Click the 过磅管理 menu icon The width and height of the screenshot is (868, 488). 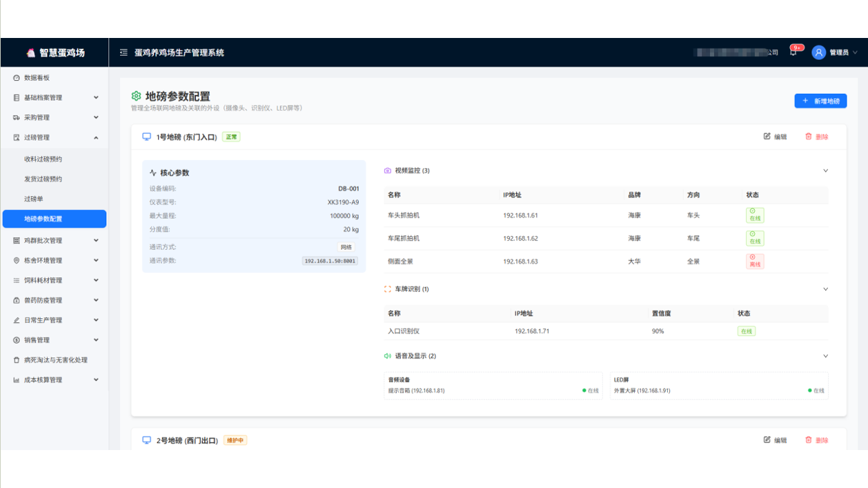coord(17,138)
